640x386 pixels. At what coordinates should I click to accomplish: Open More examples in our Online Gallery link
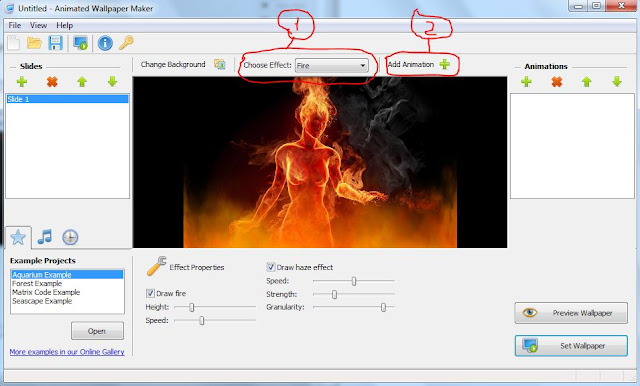67,352
